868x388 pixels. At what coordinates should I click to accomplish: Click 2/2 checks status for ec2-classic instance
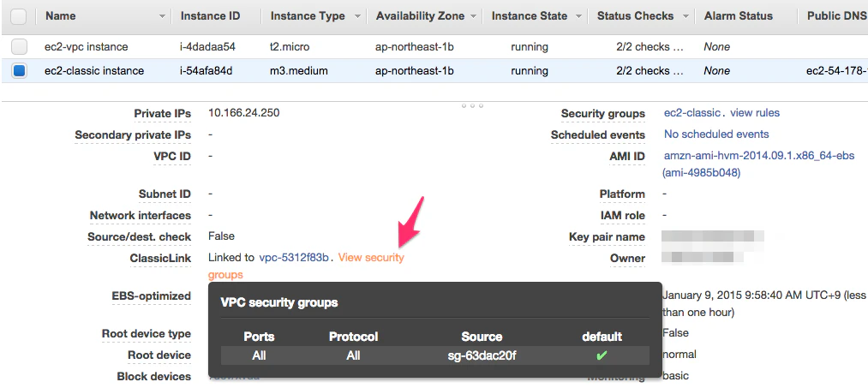pos(650,71)
